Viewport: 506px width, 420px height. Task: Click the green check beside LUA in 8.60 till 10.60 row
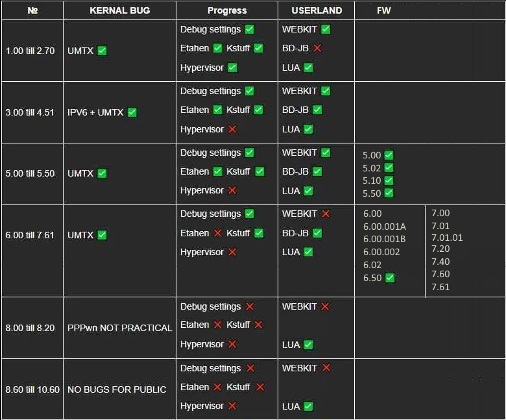click(308, 406)
